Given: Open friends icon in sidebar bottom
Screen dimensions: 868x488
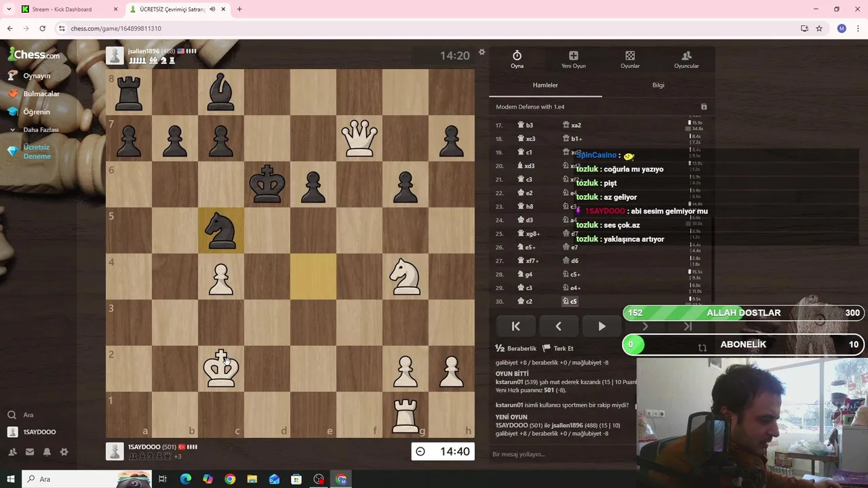Looking at the screenshot, I should point(12,452).
